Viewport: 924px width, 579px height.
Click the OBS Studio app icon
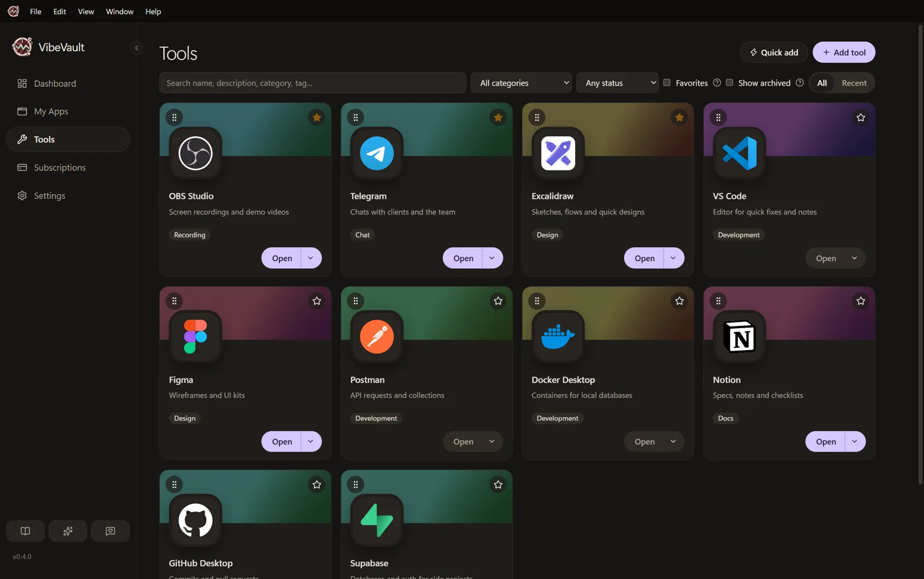(x=195, y=153)
